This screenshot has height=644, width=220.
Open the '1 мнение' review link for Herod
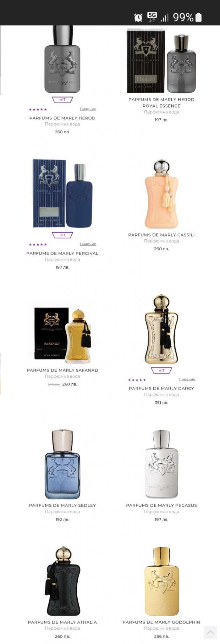pyautogui.click(x=88, y=109)
